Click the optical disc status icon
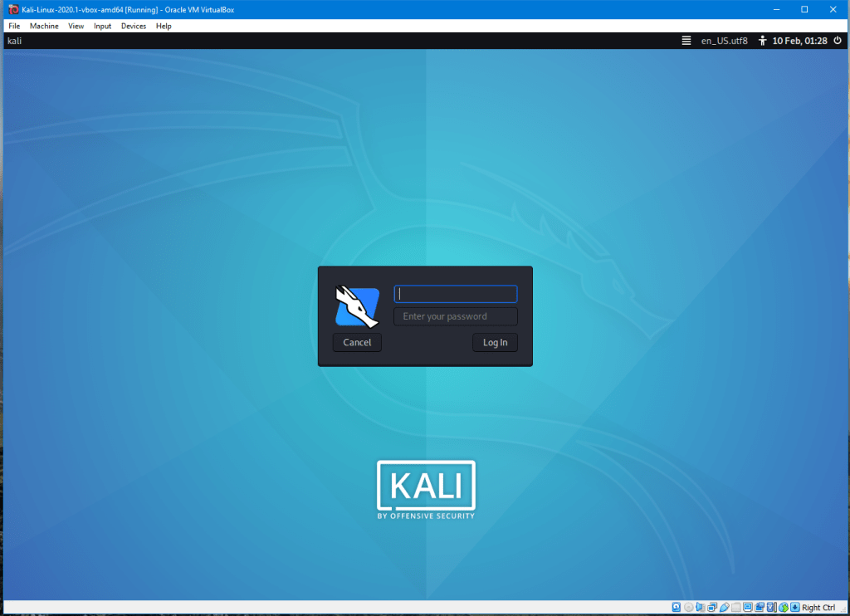This screenshot has width=850, height=616. (x=689, y=608)
